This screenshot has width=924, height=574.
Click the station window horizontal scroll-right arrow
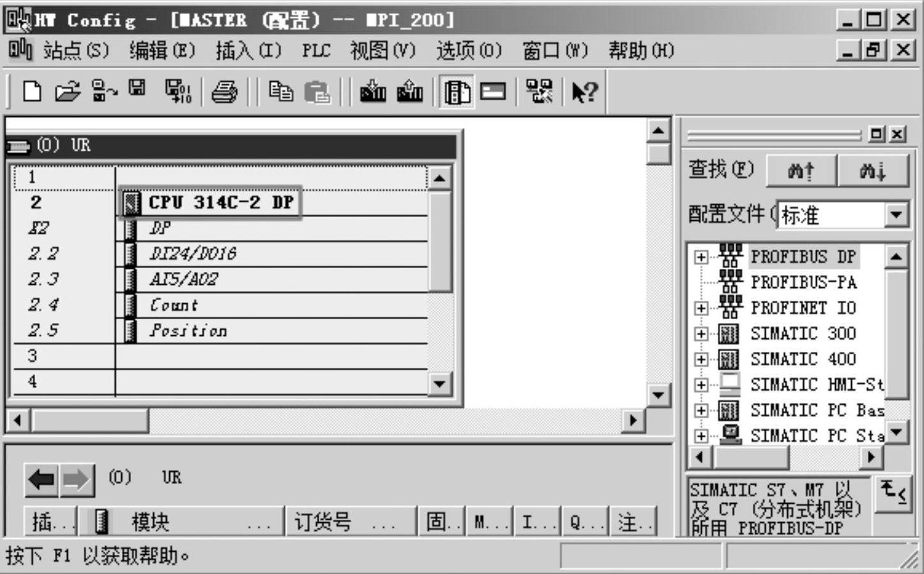633,420
